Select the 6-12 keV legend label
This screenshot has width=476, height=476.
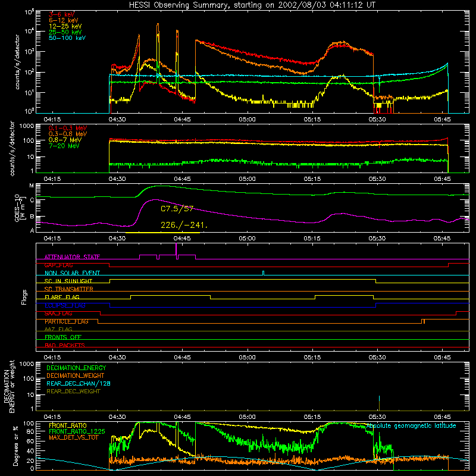tap(63, 20)
